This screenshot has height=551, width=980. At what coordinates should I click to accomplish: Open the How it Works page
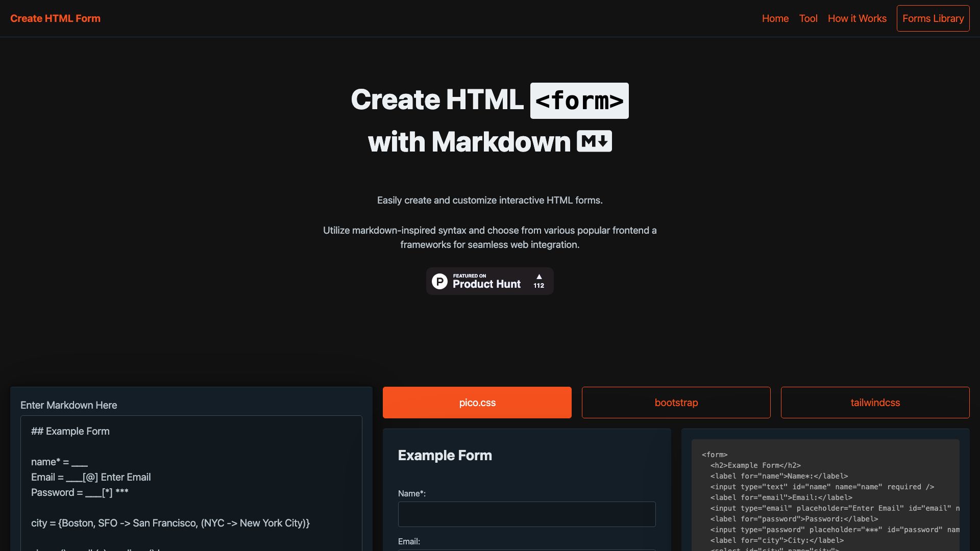pos(856,18)
